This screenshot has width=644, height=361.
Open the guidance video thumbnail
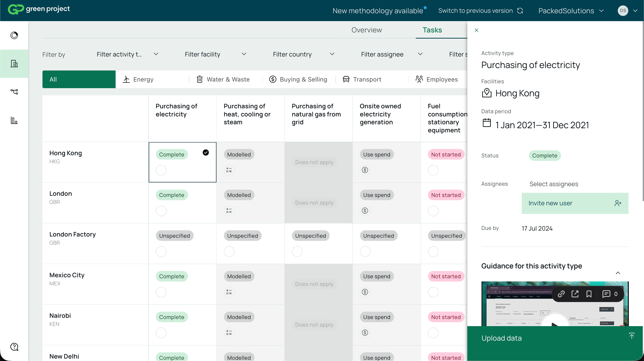point(555,304)
